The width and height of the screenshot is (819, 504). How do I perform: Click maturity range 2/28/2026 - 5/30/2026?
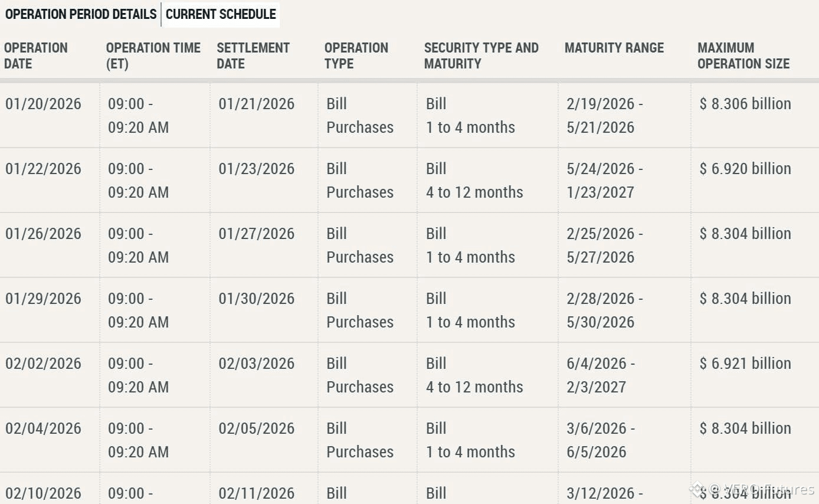pos(605,310)
